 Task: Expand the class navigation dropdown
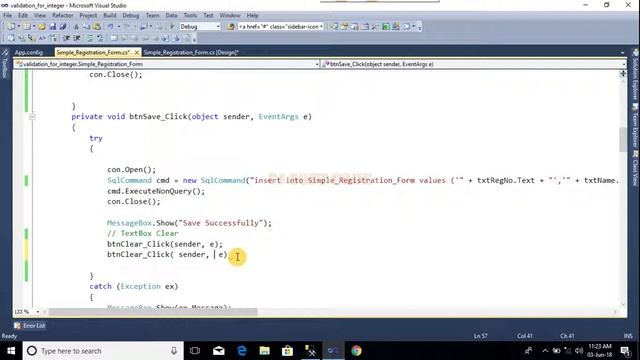[x=317, y=64]
